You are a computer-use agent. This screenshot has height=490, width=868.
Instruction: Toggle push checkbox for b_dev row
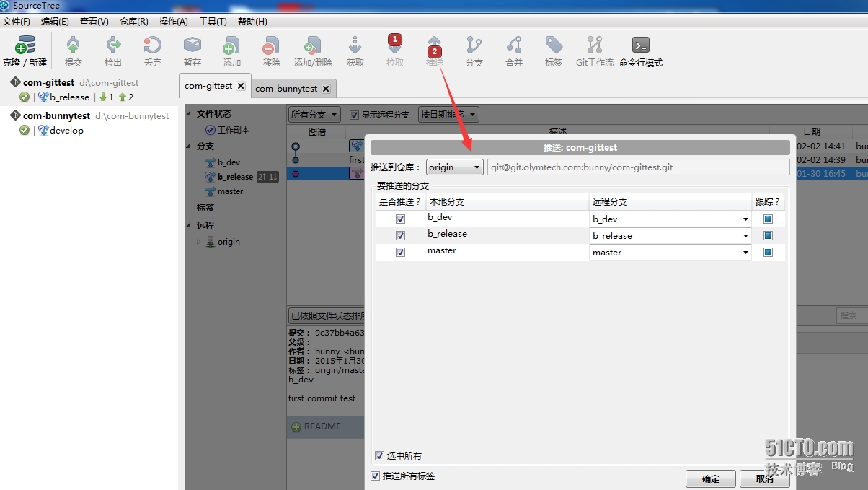pos(401,219)
